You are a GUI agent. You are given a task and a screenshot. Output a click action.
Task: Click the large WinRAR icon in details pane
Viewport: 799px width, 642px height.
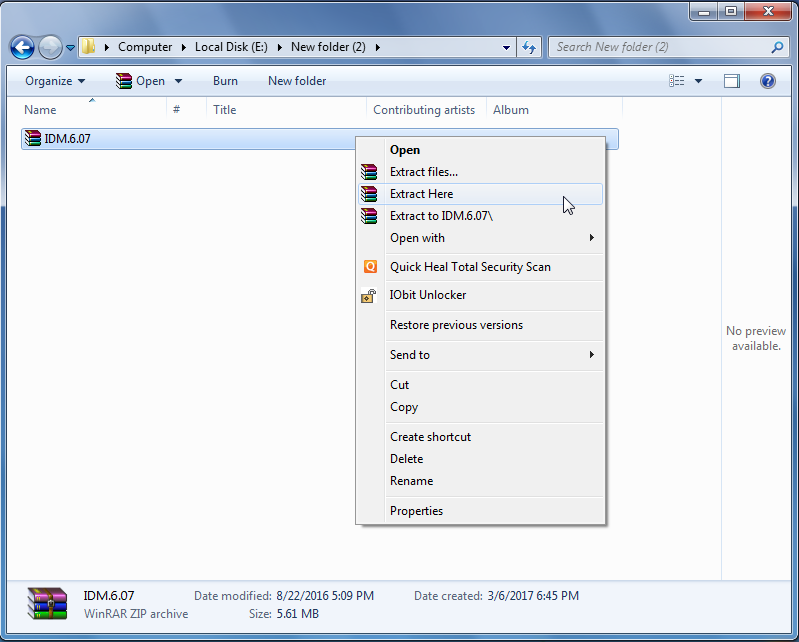pyautogui.click(x=47, y=604)
